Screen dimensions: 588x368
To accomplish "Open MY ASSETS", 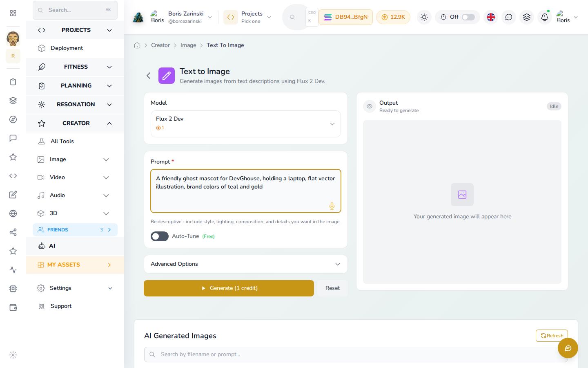I will click(x=75, y=265).
